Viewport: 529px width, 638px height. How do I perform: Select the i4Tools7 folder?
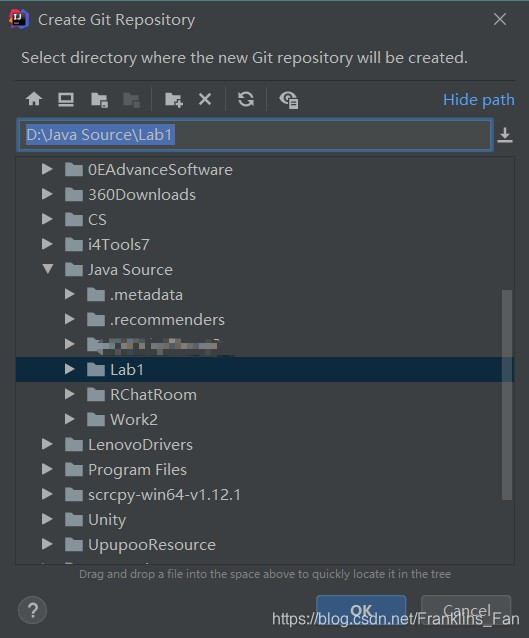[x=118, y=245]
